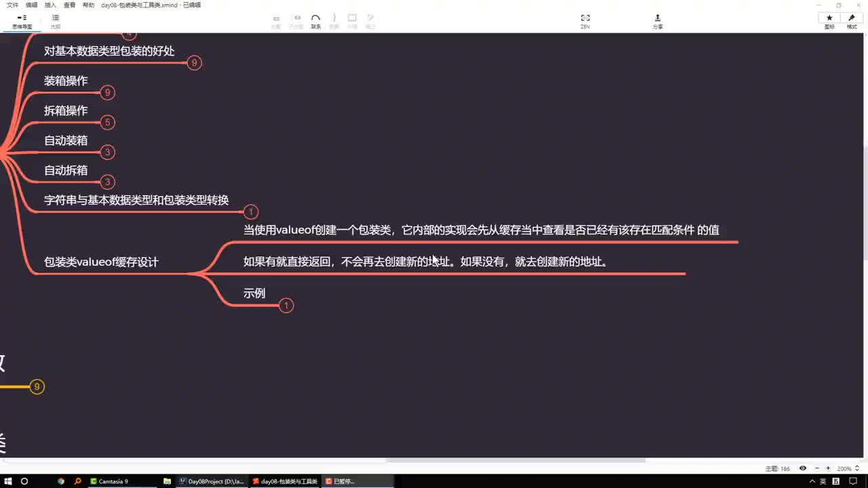Screen dimensions: 868x488
Task: Show hidden system tray icons
Action: (812, 481)
